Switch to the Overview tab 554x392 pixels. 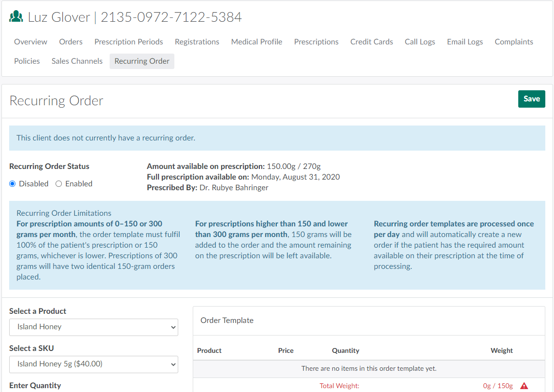30,42
